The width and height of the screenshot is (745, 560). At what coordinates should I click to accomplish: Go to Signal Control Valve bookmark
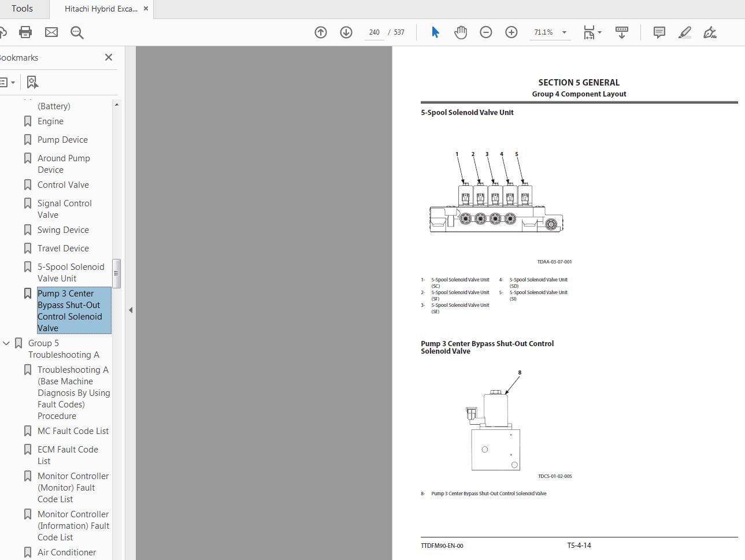click(x=65, y=209)
